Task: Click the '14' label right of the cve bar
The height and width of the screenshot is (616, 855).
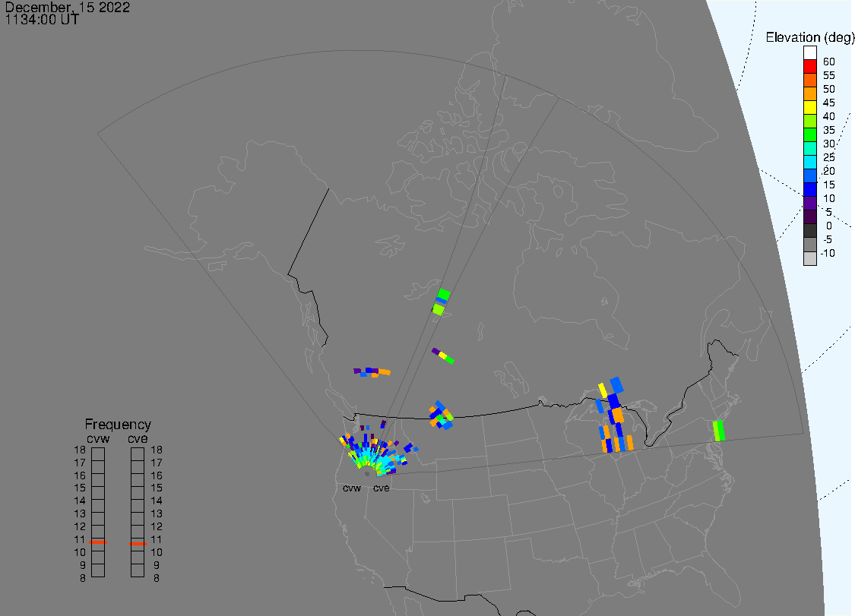Action: [x=157, y=501]
